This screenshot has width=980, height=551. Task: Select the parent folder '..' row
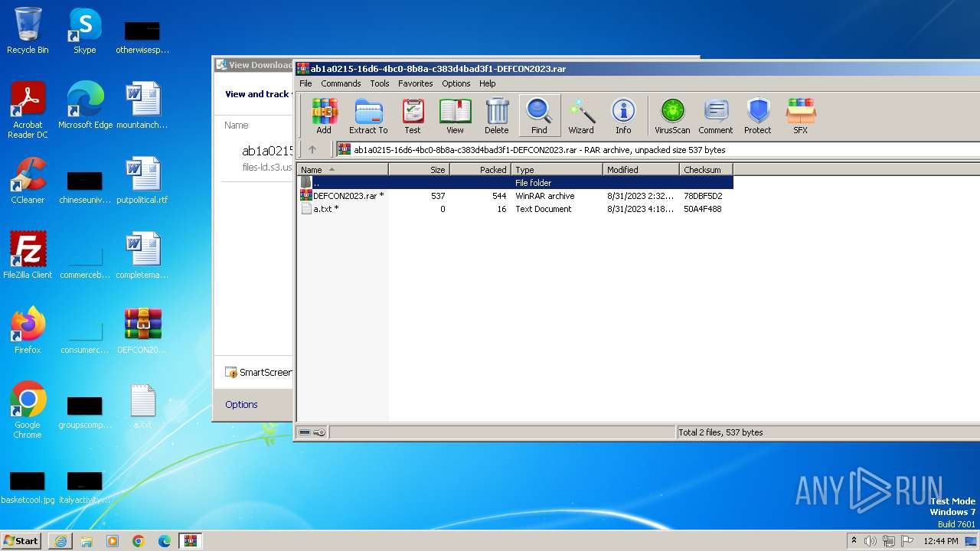[514, 183]
